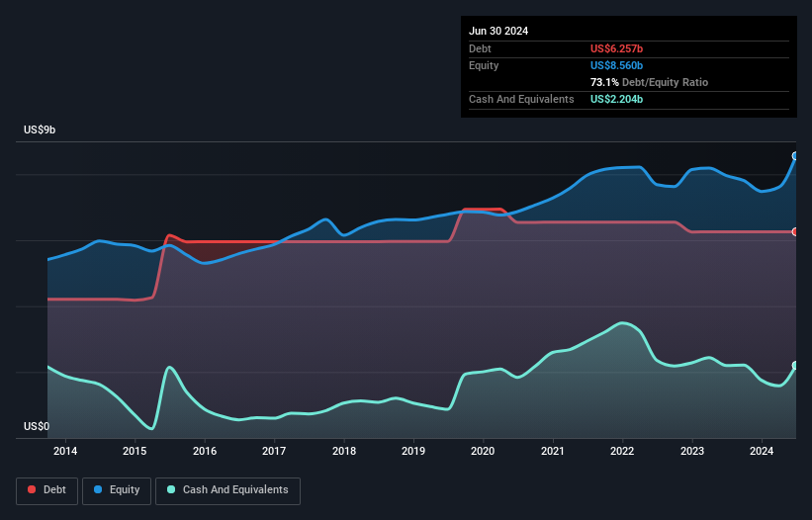Select the 2023 x-axis label
This screenshot has width=812, height=520.
[692, 451]
